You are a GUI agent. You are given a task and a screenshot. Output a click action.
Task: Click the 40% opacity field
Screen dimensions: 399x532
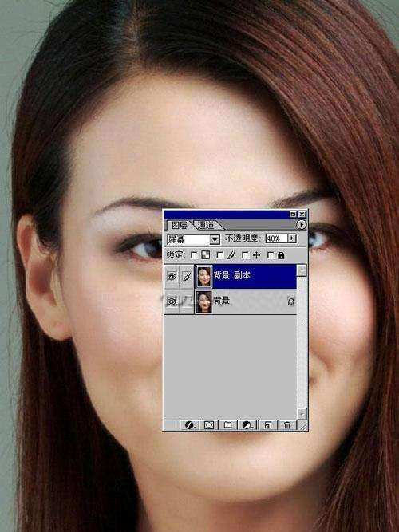coord(277,238)
